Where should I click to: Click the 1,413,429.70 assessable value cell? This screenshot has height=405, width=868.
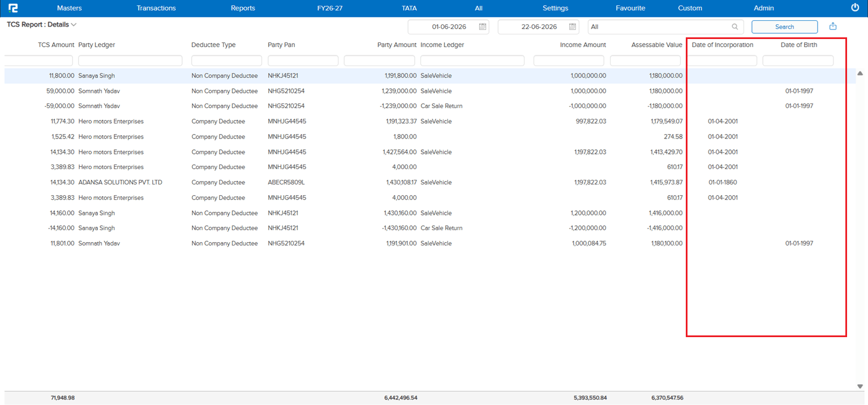[666, 152]
